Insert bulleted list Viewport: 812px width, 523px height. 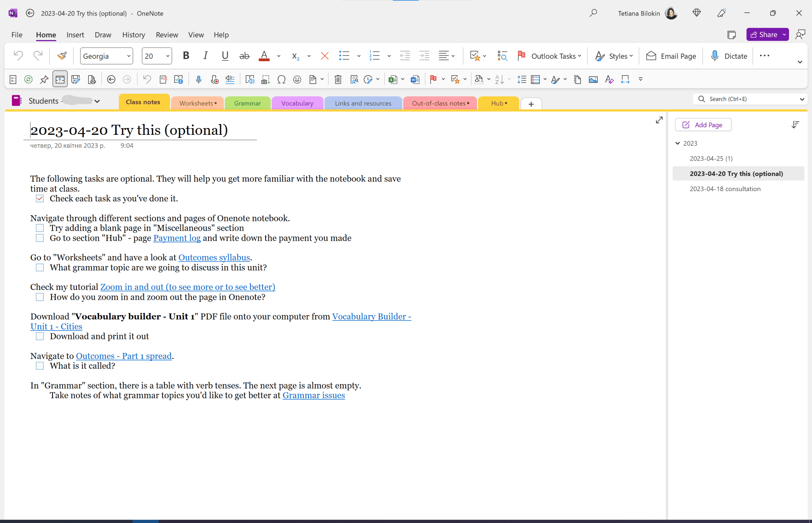[x=344, y=56]
